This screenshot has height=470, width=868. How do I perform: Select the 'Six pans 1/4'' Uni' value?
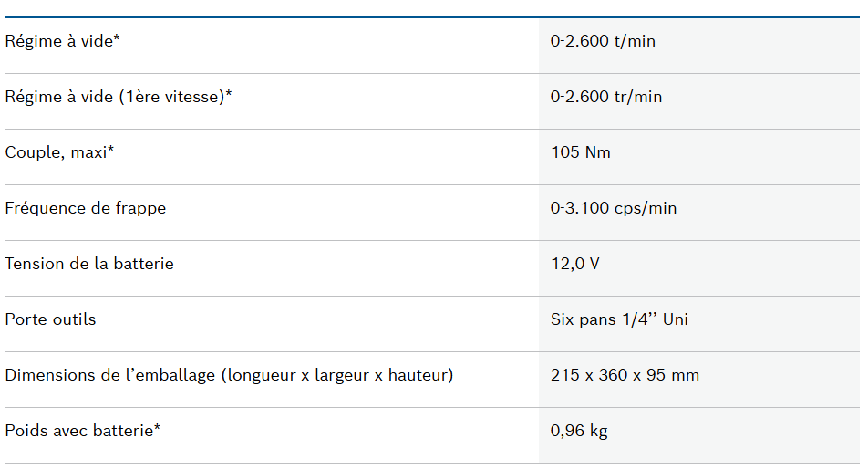(x=619, y=319)
